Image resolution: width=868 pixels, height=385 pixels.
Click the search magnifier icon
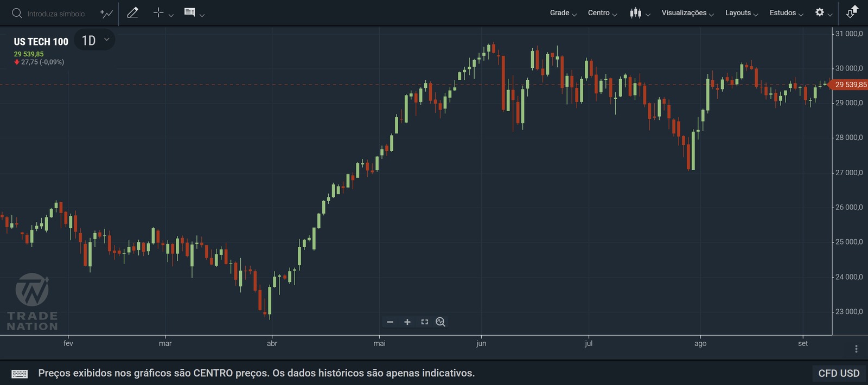coord(17,13)
